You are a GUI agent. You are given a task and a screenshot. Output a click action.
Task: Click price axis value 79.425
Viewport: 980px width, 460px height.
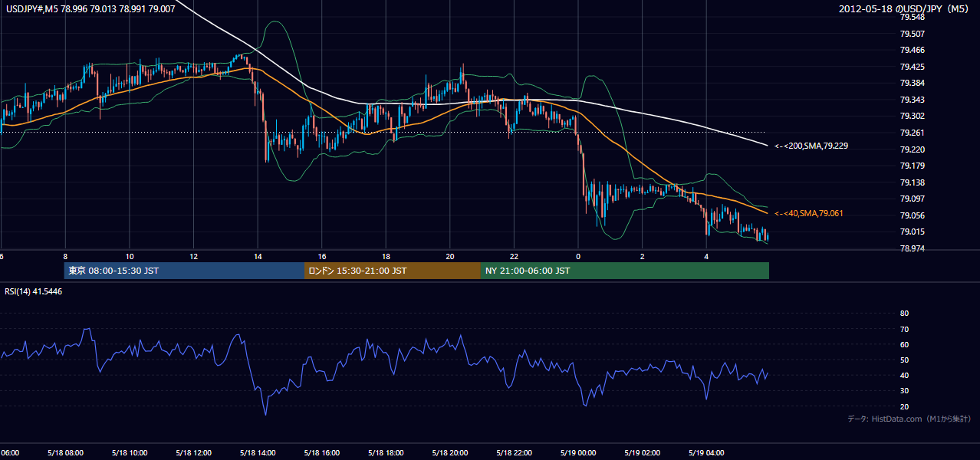912,67
